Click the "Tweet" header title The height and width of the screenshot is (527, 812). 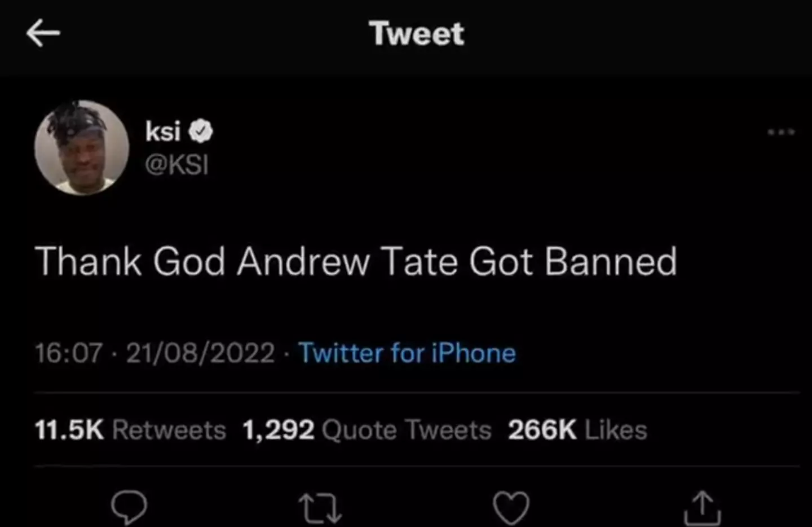click(417, 33)
